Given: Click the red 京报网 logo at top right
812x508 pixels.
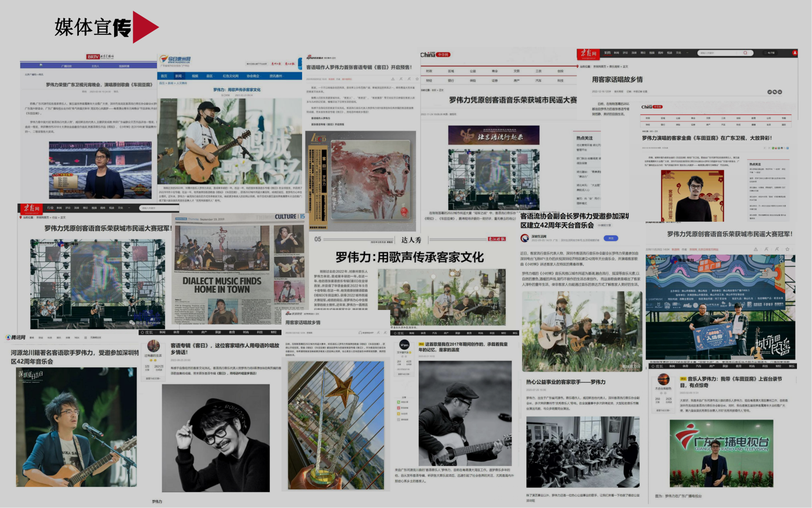Looking at the screenshot, I should pyautogui.click(x=587, y=53).
